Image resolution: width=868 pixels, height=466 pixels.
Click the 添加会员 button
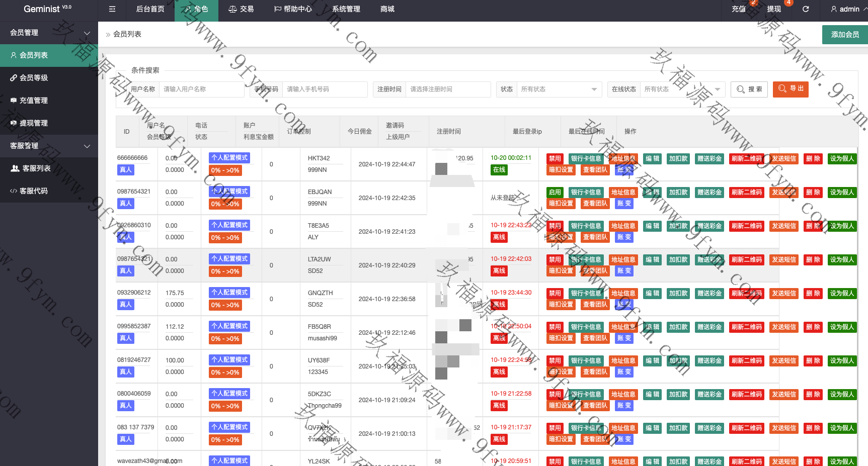(845, 35)
